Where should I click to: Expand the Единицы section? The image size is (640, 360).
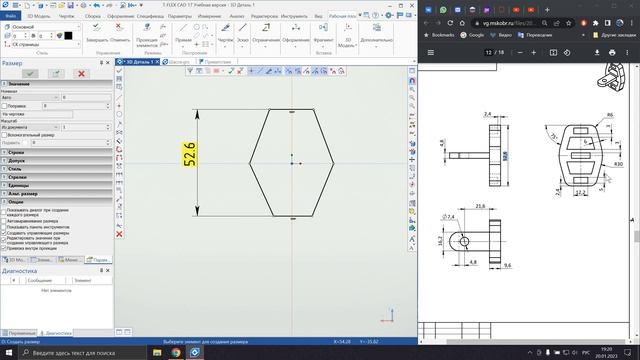coord(56,185)
